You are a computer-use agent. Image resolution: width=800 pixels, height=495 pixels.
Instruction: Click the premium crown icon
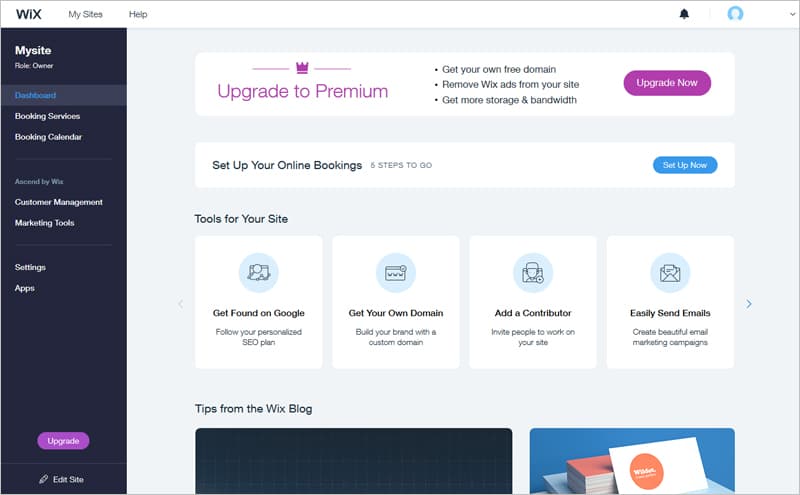(302, 67)
